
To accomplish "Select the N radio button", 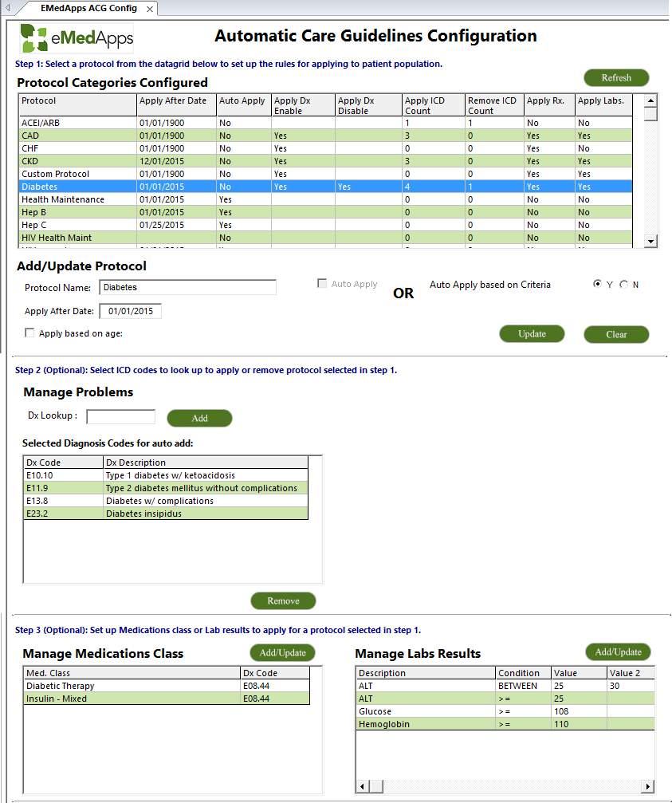I will 623,284.
